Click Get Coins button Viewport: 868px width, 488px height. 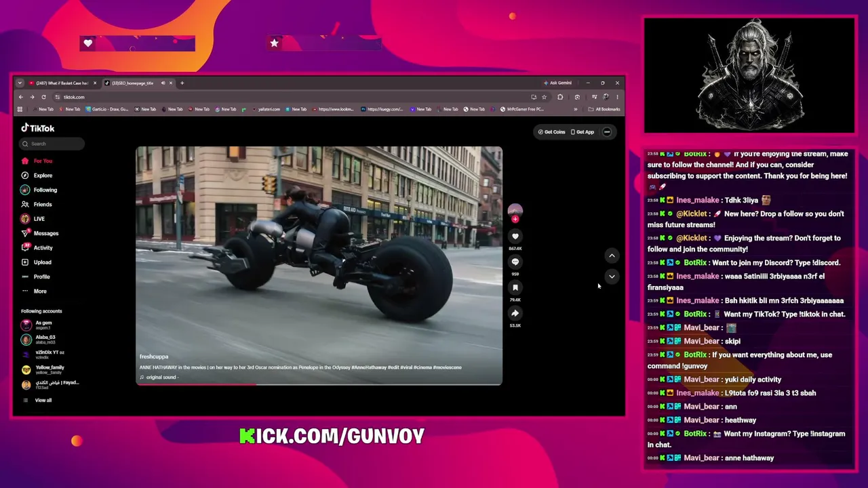click(x=551, y=132)
